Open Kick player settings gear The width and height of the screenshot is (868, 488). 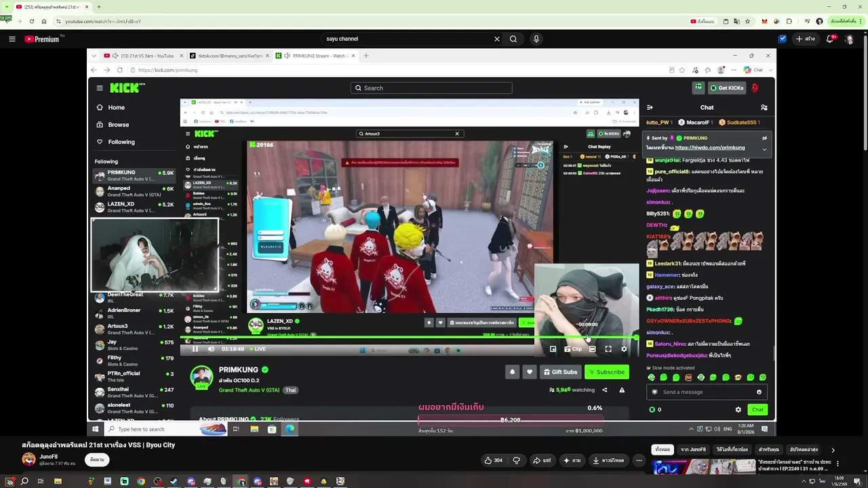(625, 349)
